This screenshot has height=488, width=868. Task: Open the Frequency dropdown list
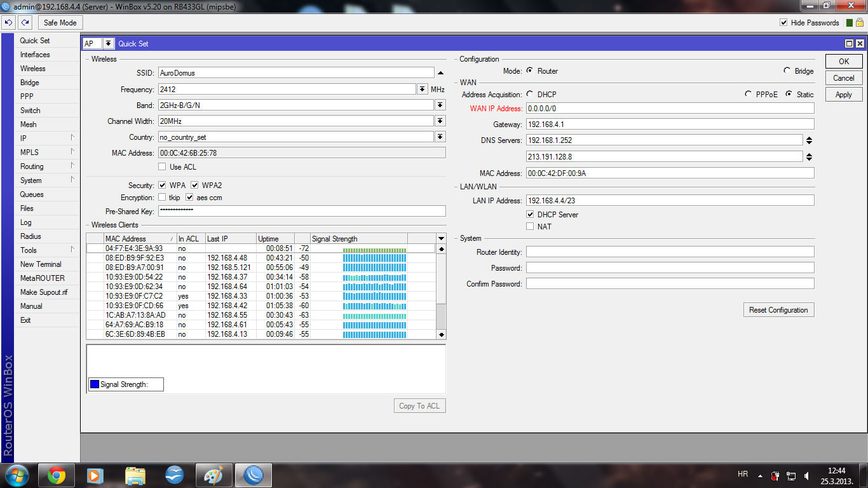[x=423, y=90]
